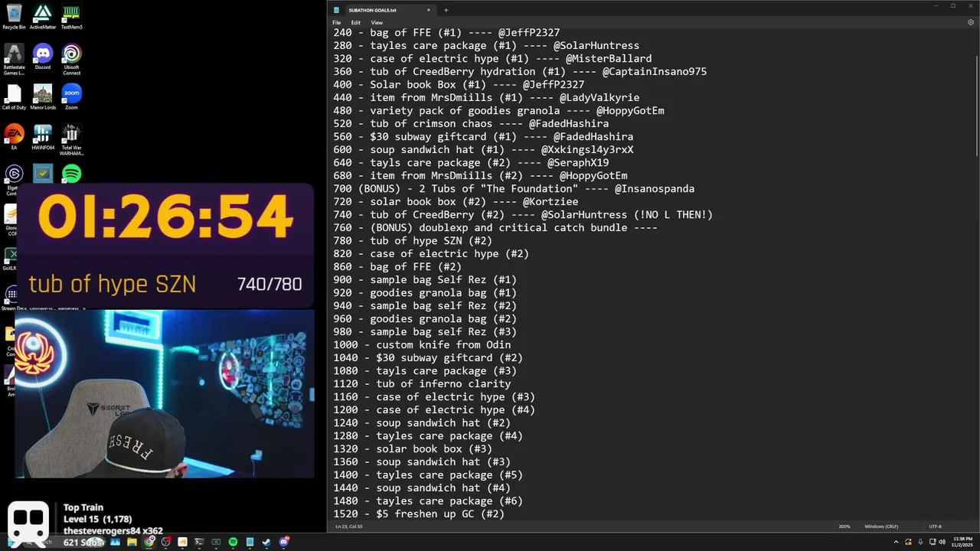Screen dimensions: 980x551
Task: Click the UTF-8 encoding indicator
Action: coord(935,527)
